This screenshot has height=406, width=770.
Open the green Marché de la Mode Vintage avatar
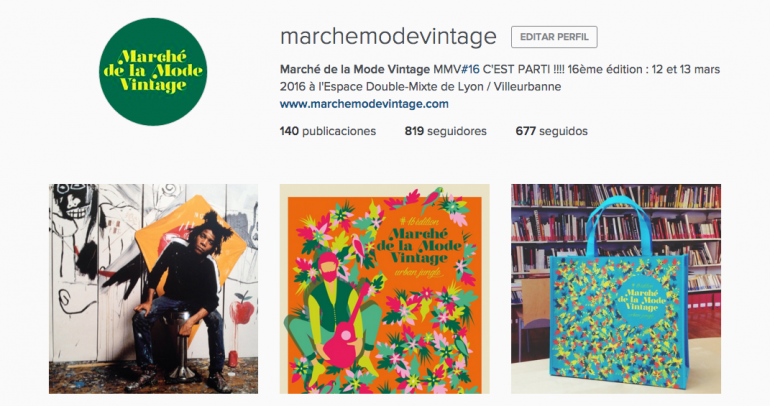click(x=153, y=72)
